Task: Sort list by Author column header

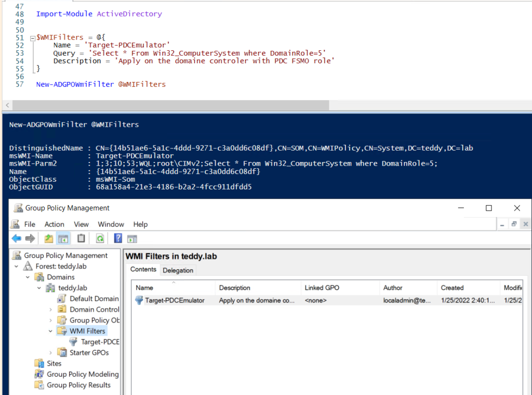Action: 408,288
